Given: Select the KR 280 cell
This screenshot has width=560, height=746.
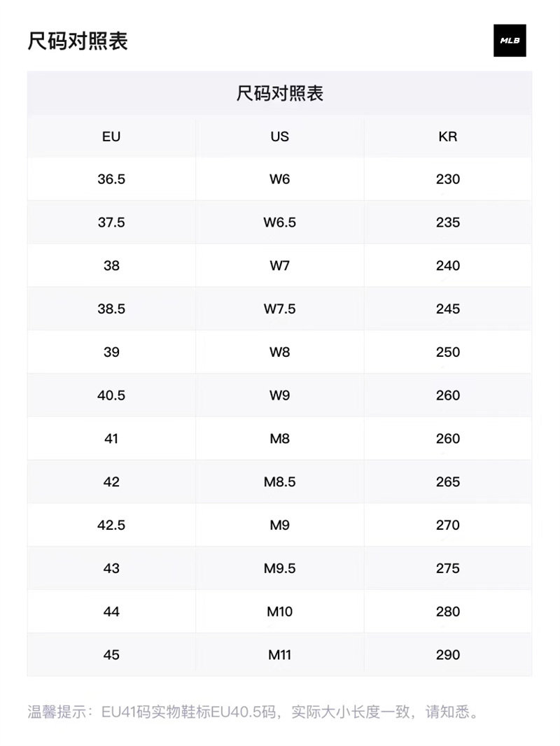Looking at the screenshot, I should tap(448, 612).
